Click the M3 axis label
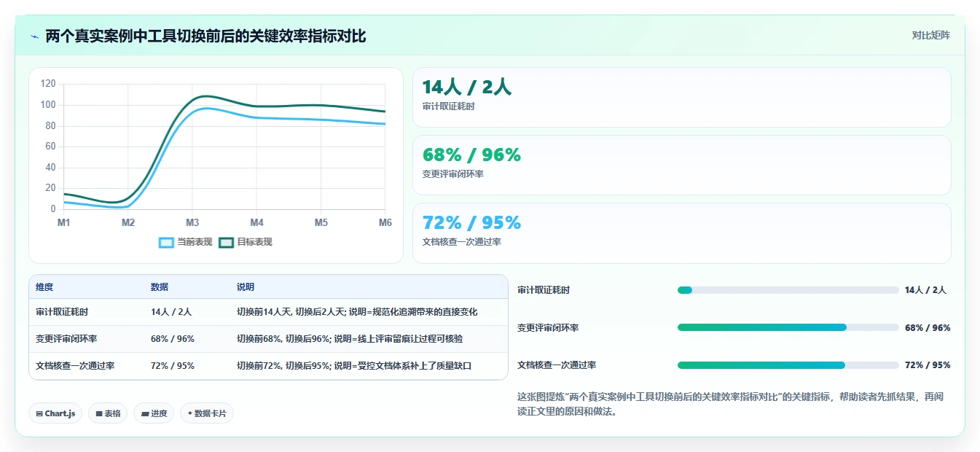 (x=192, y=222)
